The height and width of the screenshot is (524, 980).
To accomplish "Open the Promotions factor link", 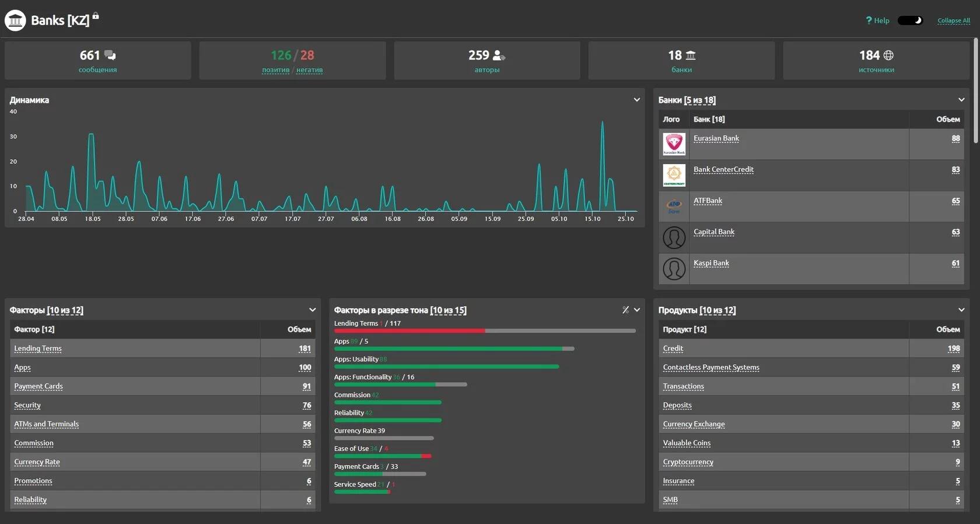I will click(x=33, y=481).
